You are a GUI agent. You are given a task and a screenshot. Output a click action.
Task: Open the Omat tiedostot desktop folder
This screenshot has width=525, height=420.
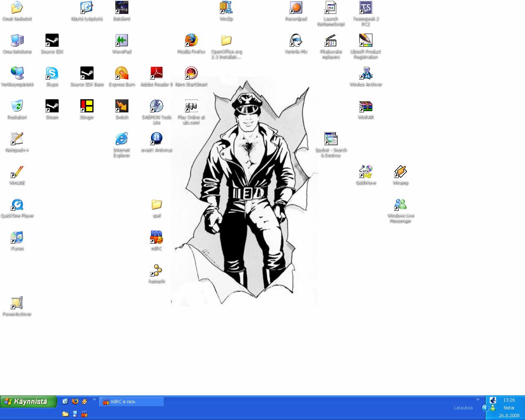click(x=17, y=11)
